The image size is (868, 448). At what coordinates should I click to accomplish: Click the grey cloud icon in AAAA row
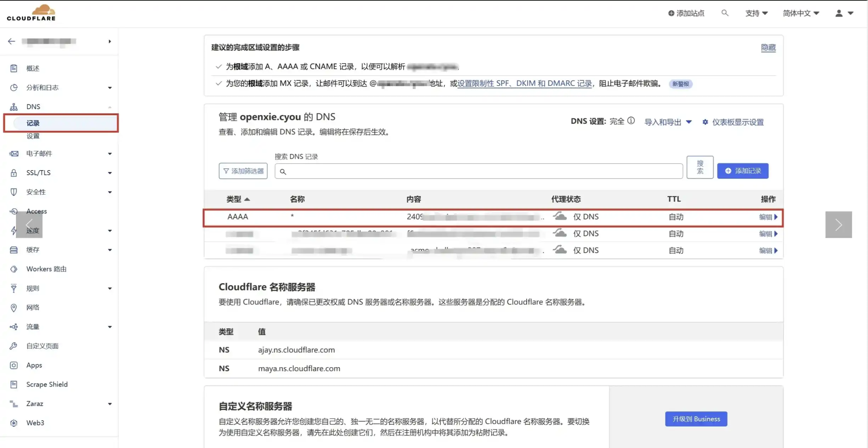(560, 216)
